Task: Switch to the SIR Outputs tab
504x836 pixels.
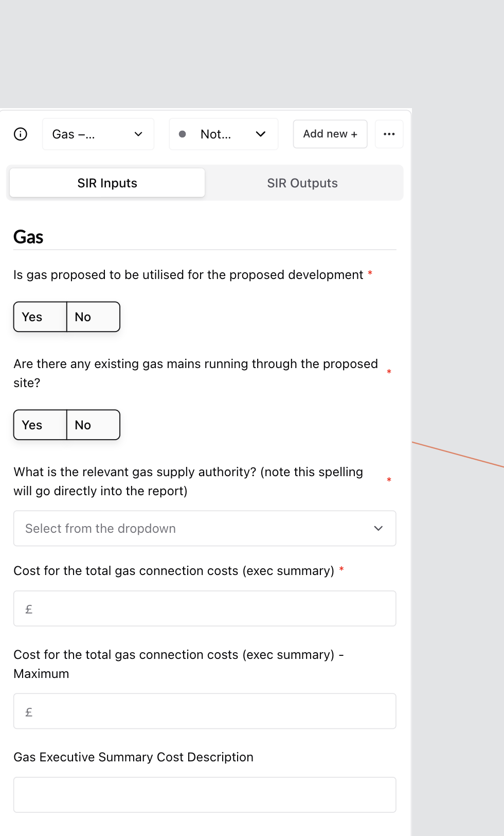Action: pos(302,183)
